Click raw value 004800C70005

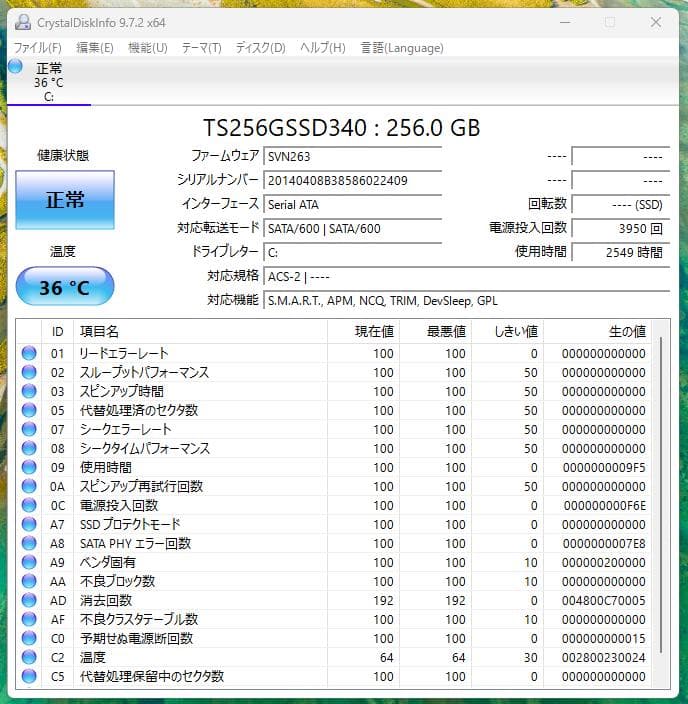pos(604,600)
